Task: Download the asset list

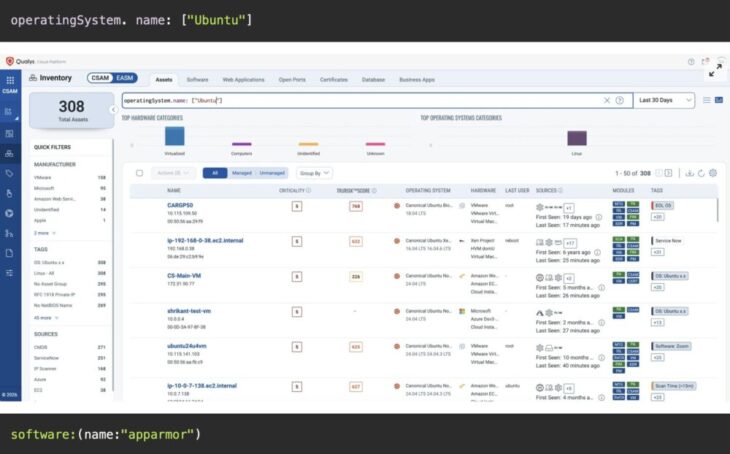Action: 689,173
